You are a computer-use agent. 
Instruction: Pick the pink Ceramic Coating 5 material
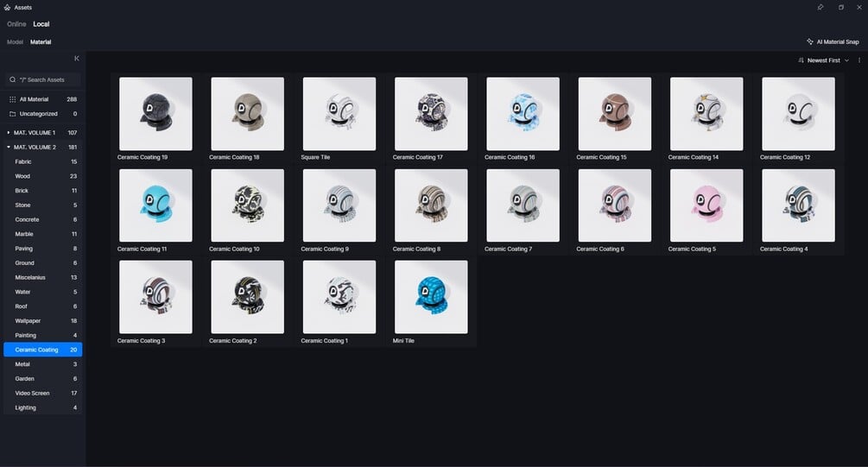(706, 205)
